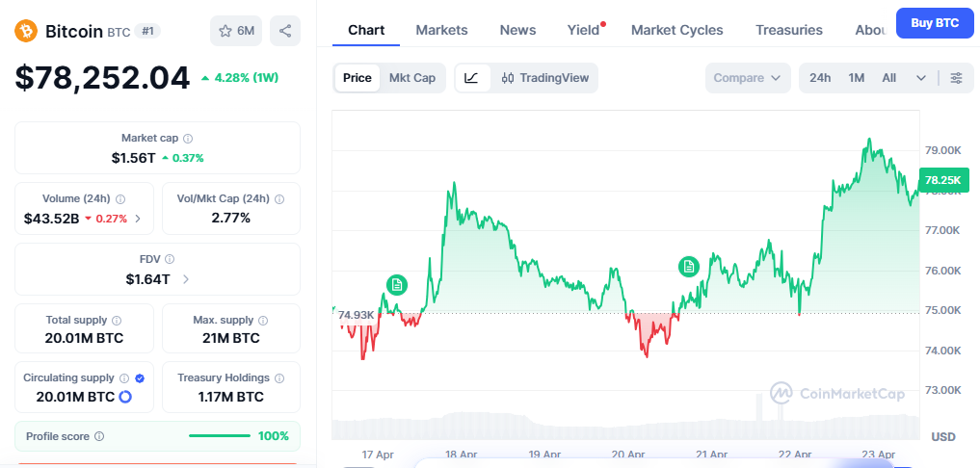Open the Chart tab
This screenshot has height=468, width=980.
[x=366, y=30]
